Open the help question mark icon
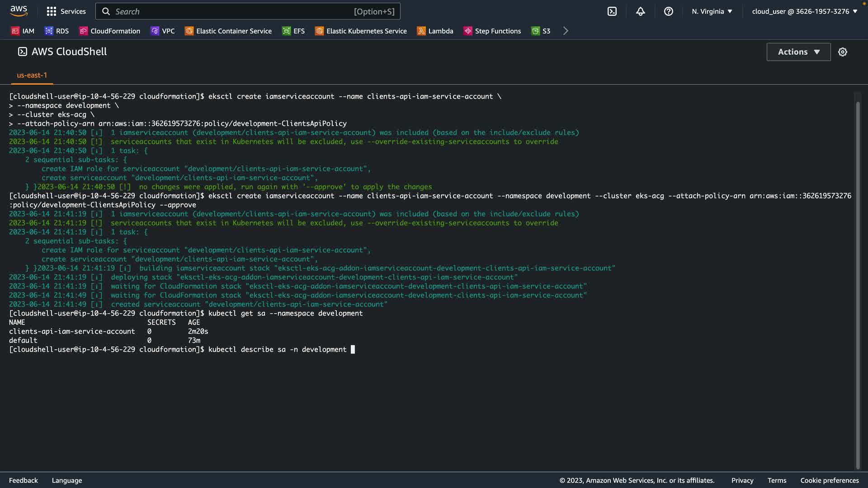 [x=668, y=11]
